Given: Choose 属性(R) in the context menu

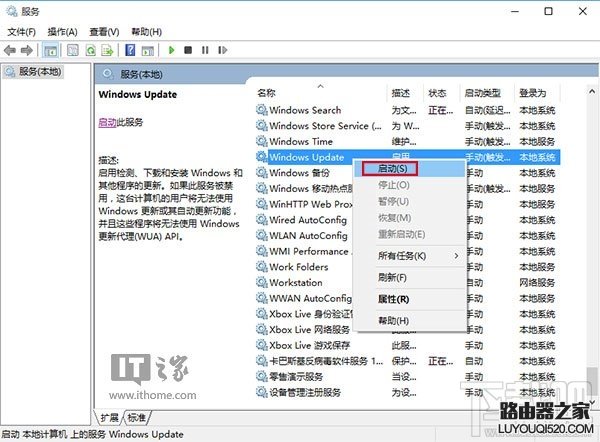Looking at the screenshot, I should tap(409, 299).
